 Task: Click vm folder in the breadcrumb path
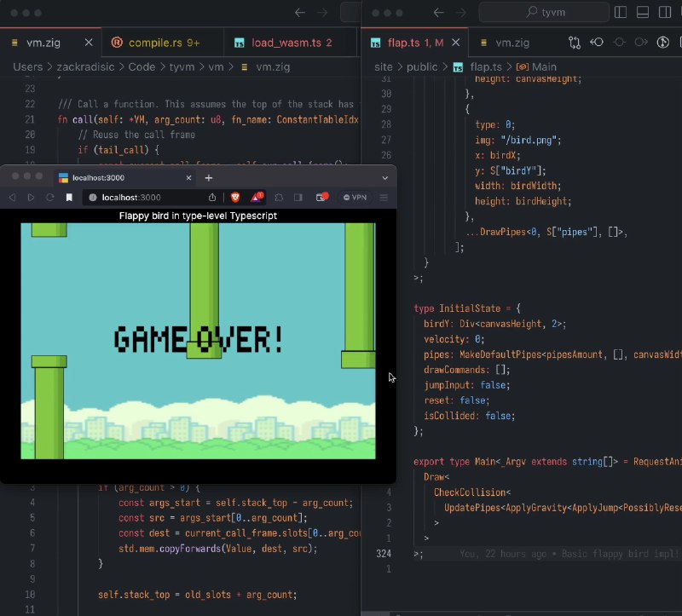coord(216,67)
